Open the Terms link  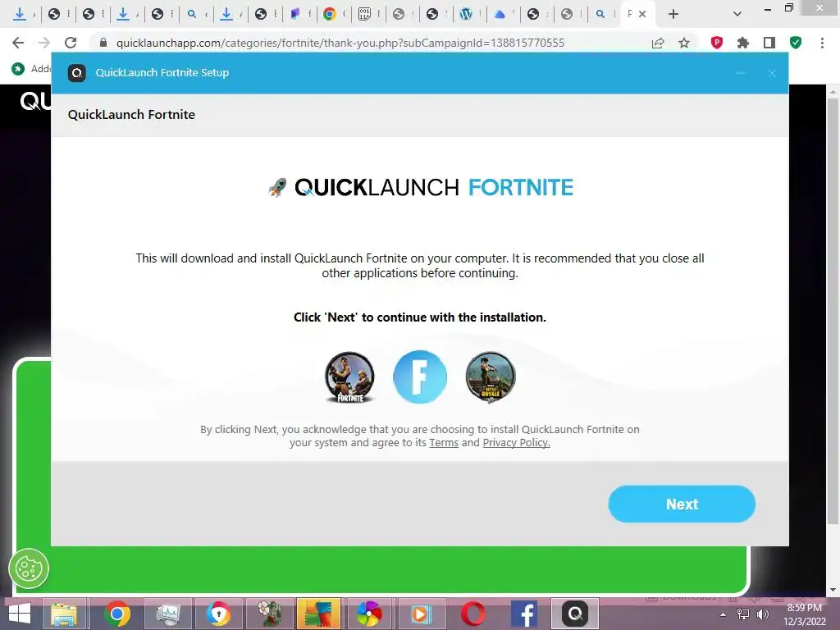(x=444, y=442)
